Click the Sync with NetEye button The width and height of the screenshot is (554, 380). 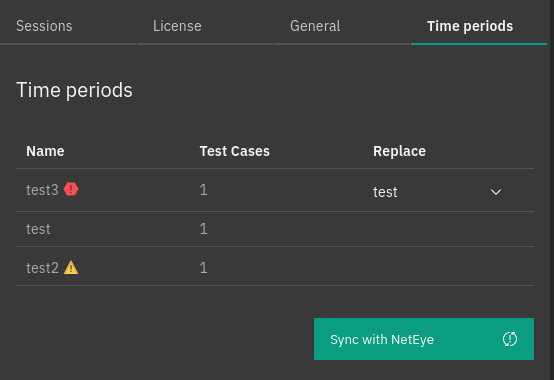(424, 339)
